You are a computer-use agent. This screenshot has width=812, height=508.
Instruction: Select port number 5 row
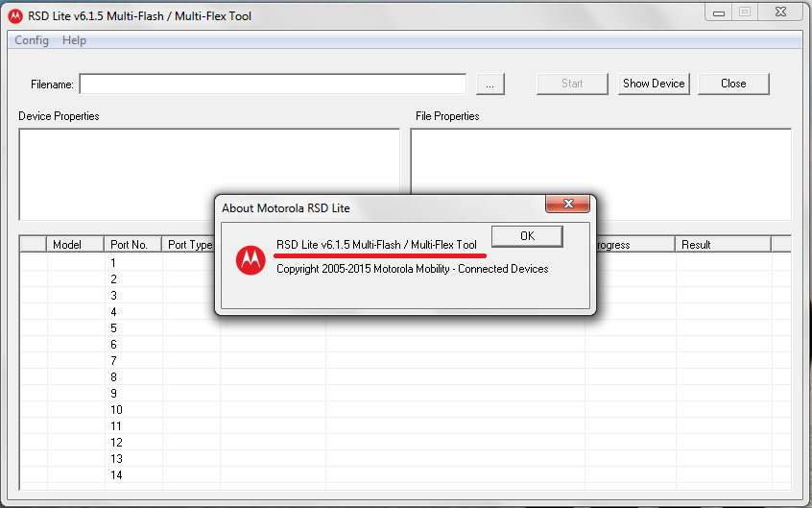pos(405,328)
